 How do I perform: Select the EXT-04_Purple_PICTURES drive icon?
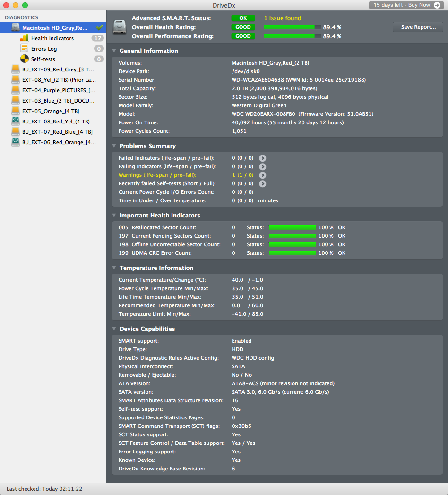[x=16, y=90]
